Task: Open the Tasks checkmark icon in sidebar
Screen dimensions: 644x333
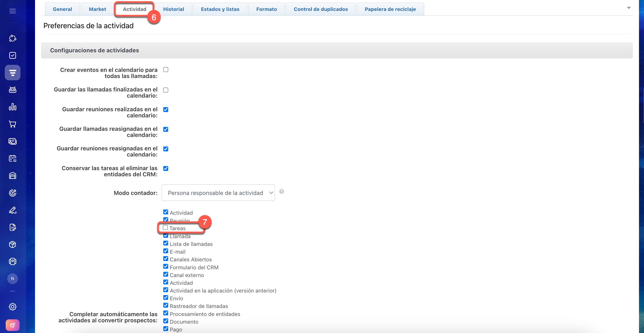Action: (x=13, y=55)
